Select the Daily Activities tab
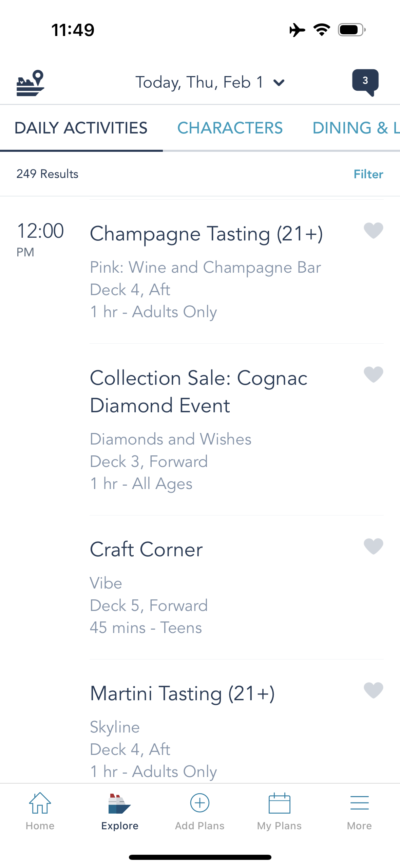This screenshot has width=400, height=868. point(81,128)
